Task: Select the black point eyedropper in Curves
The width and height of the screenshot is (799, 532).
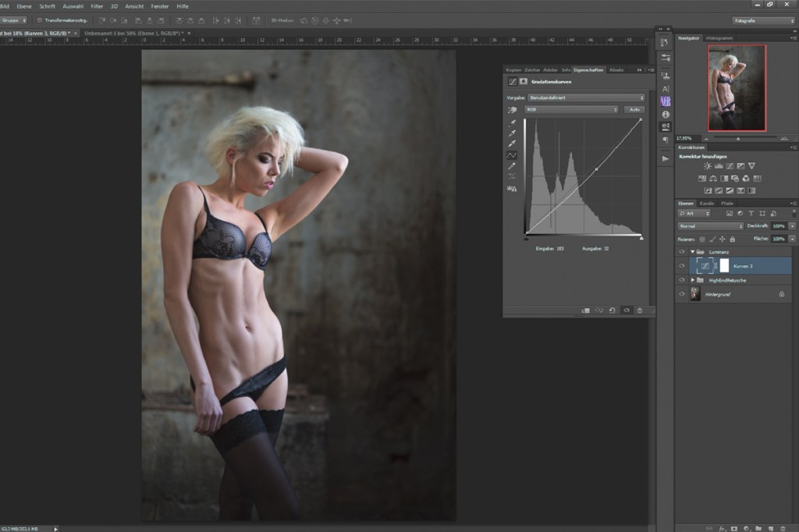Action: click(x=512, y=122)
